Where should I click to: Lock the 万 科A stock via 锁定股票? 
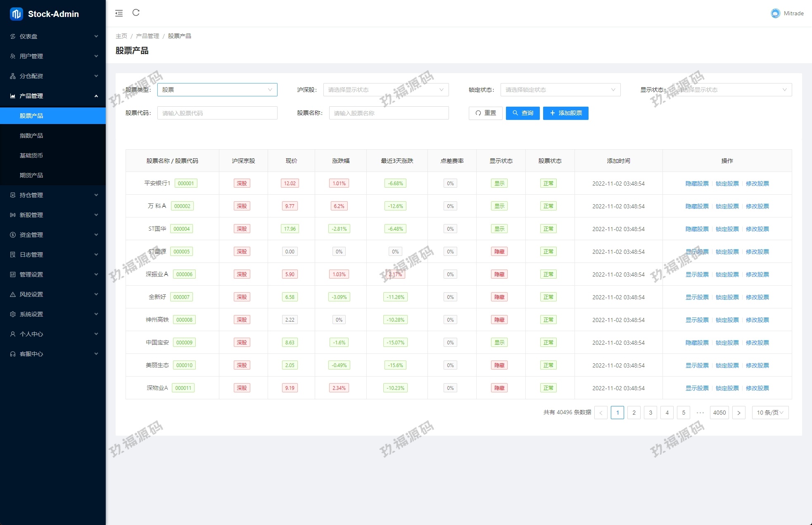[x=727, y=206]
